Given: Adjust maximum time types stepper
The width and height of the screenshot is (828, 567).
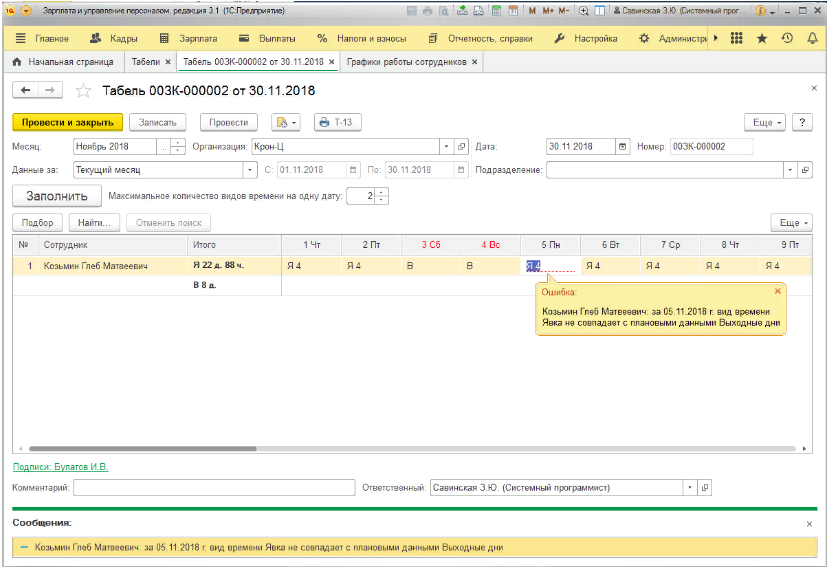Looking at the screenshot, I should pyautogui.click(x=382, y=196).
